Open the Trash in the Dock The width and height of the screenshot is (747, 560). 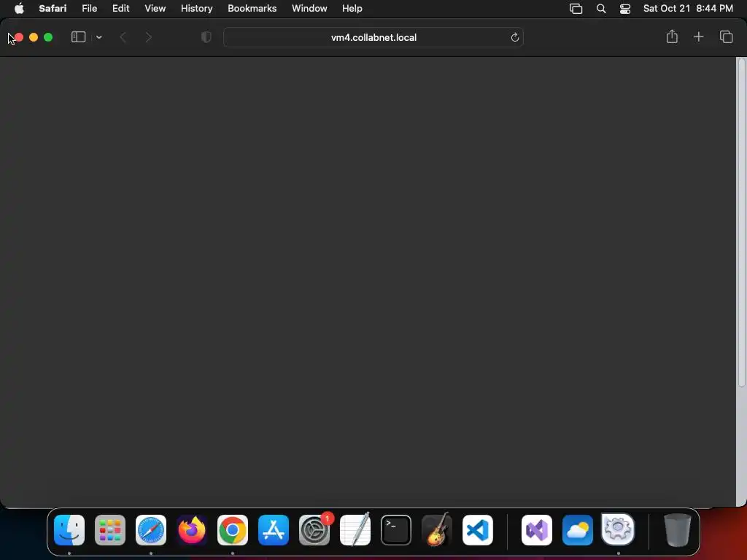pos(677,530)
